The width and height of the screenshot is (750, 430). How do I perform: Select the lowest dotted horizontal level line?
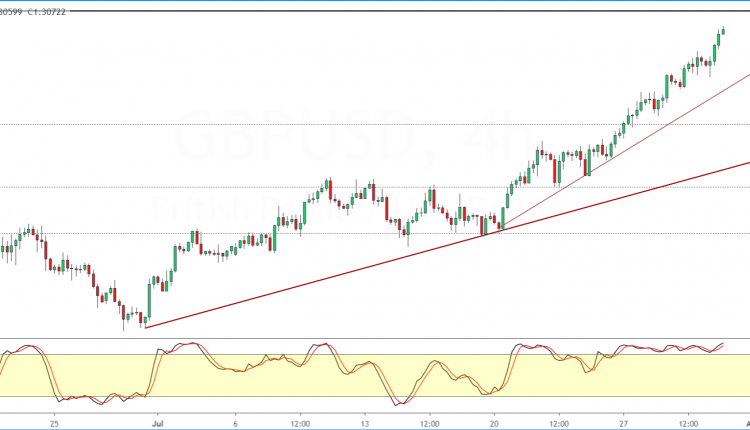(375, 233)
